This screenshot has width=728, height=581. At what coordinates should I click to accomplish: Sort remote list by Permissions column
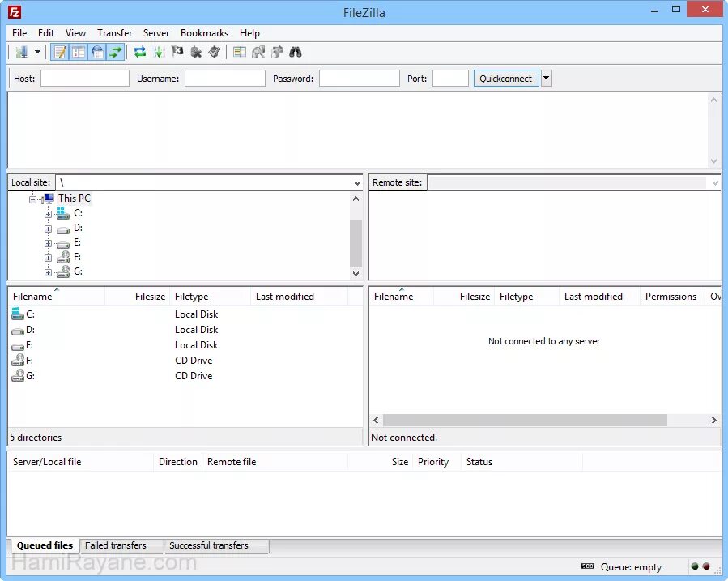click(x=672, y=297)
